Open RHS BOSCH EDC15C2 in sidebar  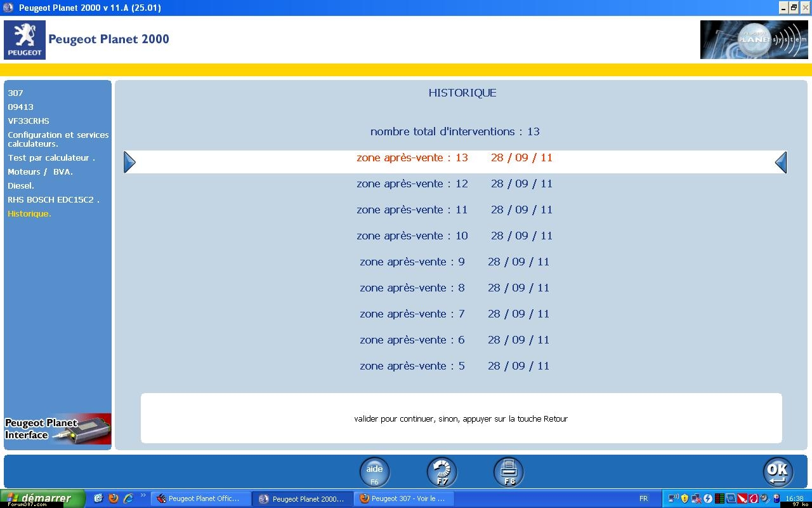pos(54,199)
